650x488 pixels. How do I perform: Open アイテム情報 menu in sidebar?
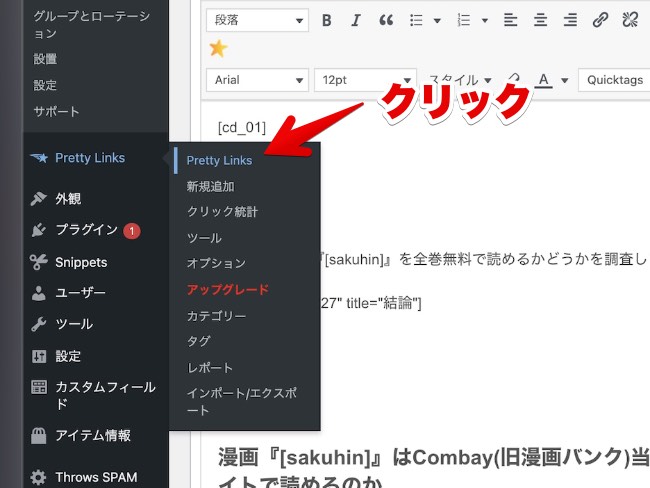tap(93, 435)
